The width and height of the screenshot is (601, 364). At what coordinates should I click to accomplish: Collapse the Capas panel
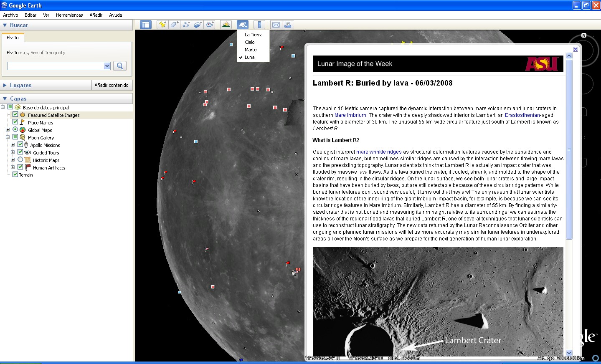[x=5, y=99]
